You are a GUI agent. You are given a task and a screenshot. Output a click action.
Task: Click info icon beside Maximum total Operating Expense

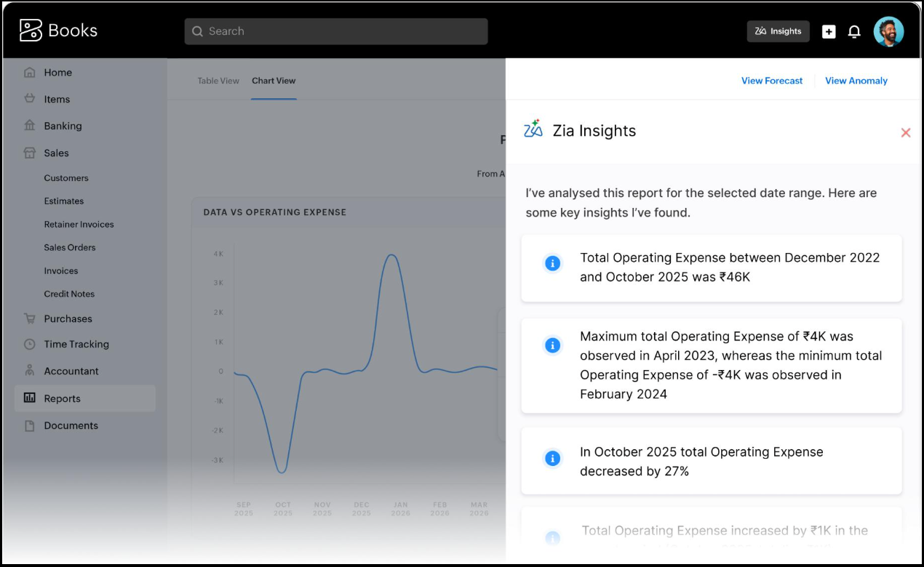point(553,345)
